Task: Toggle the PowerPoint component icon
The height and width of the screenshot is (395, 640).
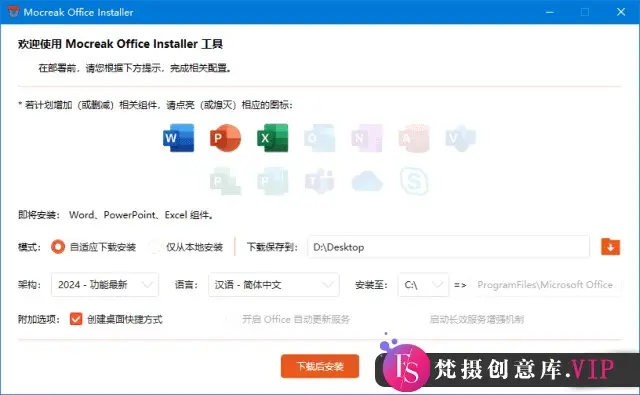Action: (x=225, y=138)
